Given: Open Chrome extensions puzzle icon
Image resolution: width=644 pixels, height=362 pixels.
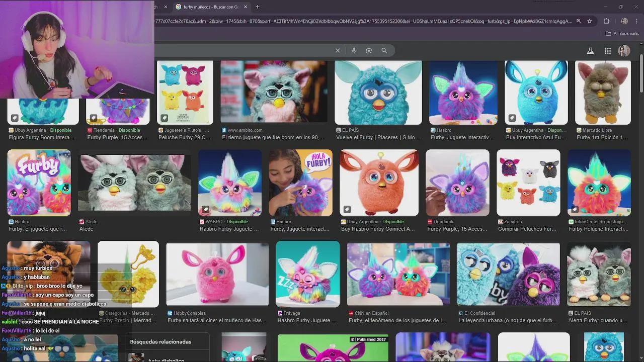Looking at the screenshot, I should (606, 21).
